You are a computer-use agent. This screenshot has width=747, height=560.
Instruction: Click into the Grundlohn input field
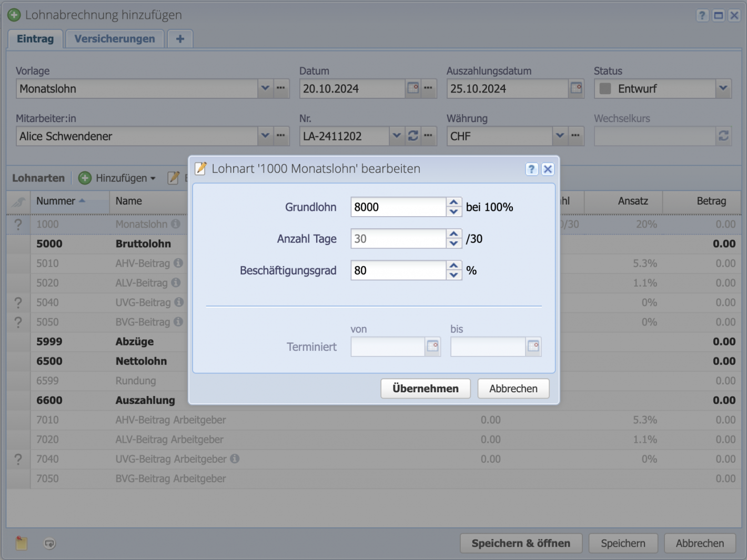coord(398,207)
